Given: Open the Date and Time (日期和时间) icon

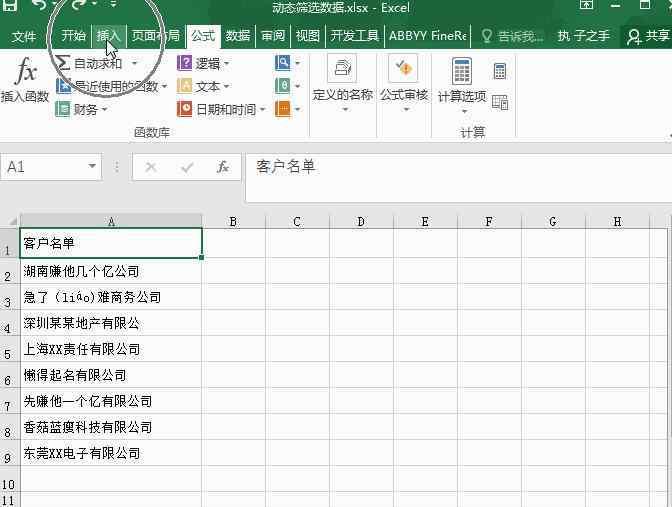Looking at the screenshot, I should pyautogui.click(x=184, y=108).
